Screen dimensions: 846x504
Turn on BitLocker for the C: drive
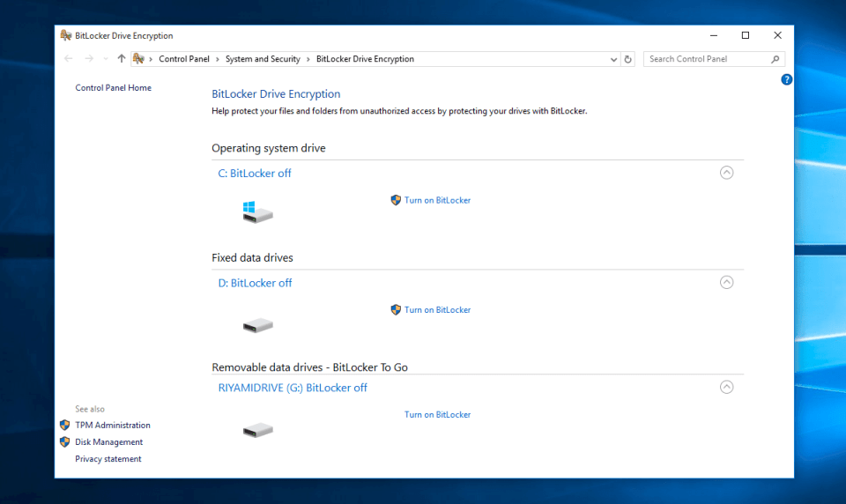pyautogui.click(x=437, y=200)
